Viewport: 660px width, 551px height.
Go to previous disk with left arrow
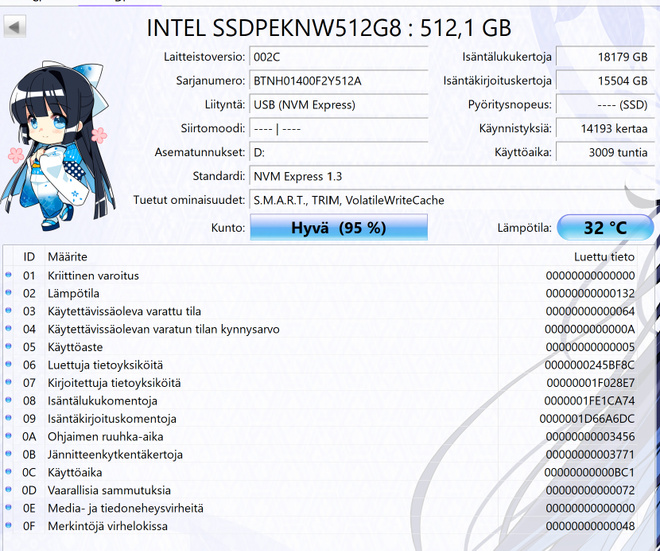tap(15, 27)
